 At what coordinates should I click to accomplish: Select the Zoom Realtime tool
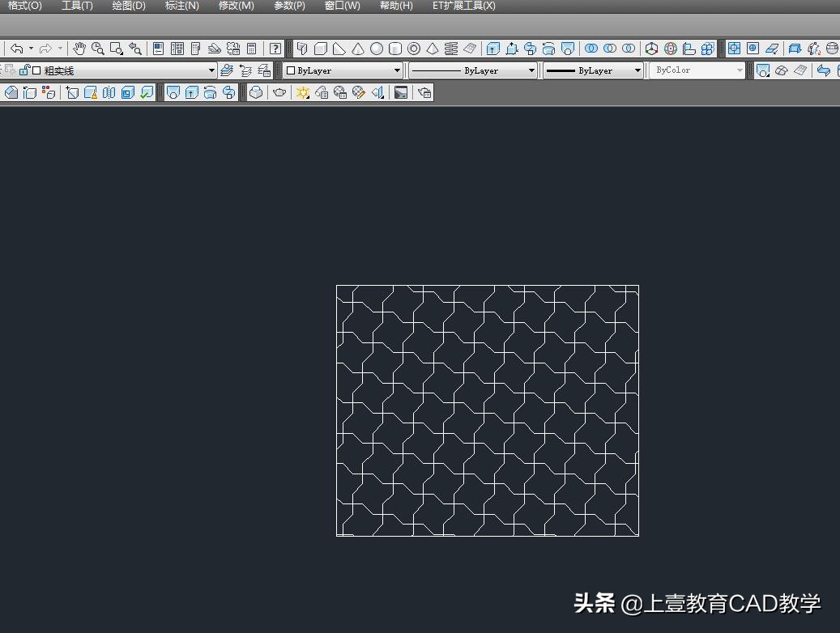coord(97,49)
